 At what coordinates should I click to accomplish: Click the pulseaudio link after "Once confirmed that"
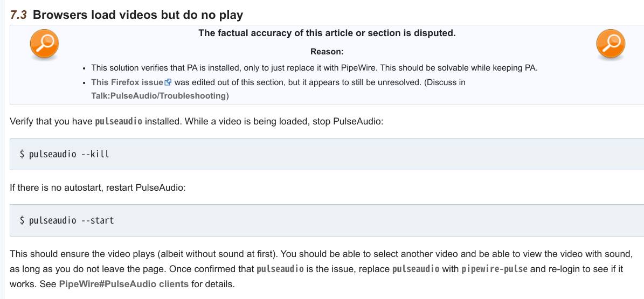[280, 268]
